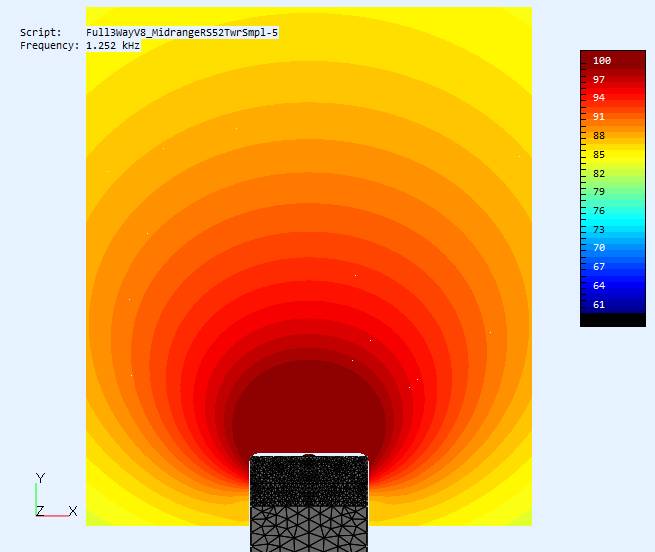The height and width of the screenshot is (552, 655).
Task: Click the 85 value on color legend
Action: click(599, 155)
